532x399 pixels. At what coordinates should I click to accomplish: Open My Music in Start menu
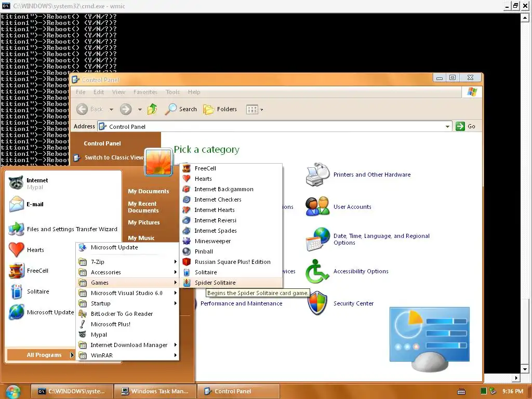pos(141,238)
